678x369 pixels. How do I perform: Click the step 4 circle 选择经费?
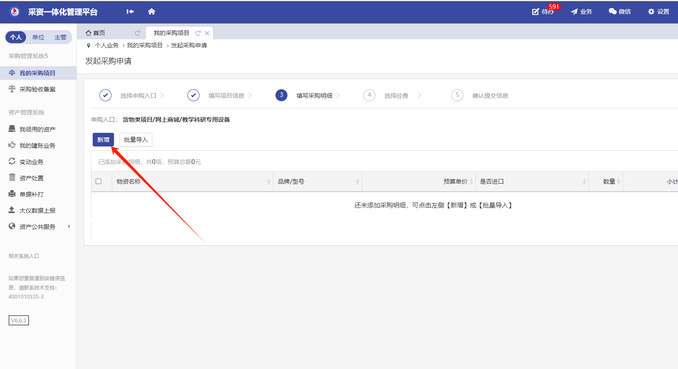tap(369, 95)
